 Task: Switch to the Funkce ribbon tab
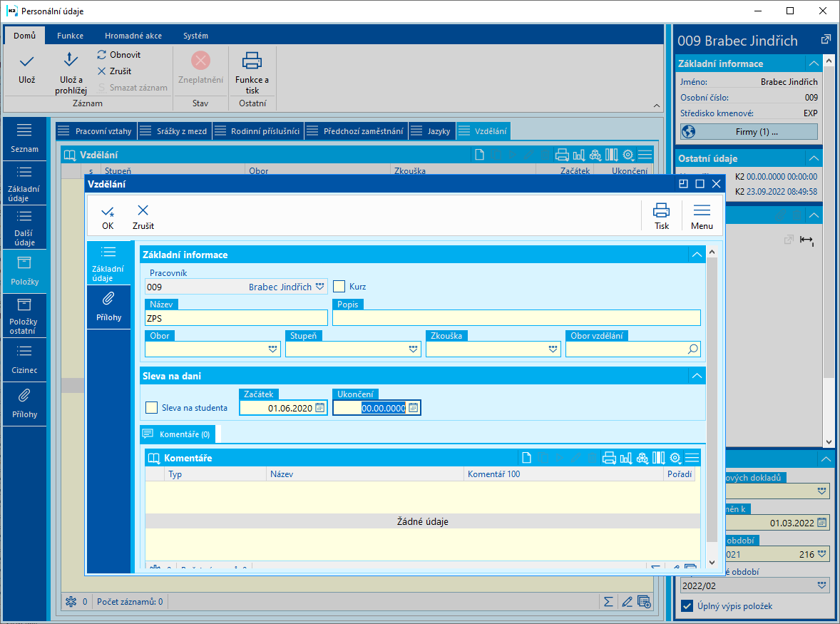[x=70, y=36]
